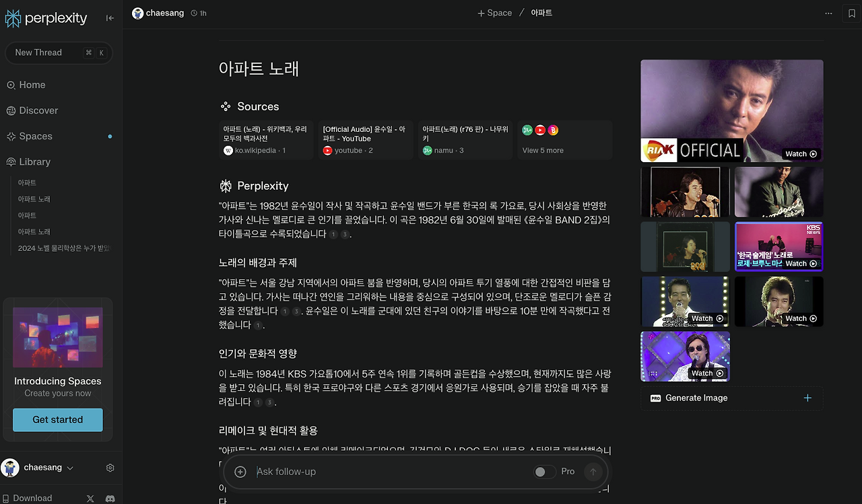The width and height of the screenshot is (862, 504).
Task: Click the Download link
Action: 27,498
